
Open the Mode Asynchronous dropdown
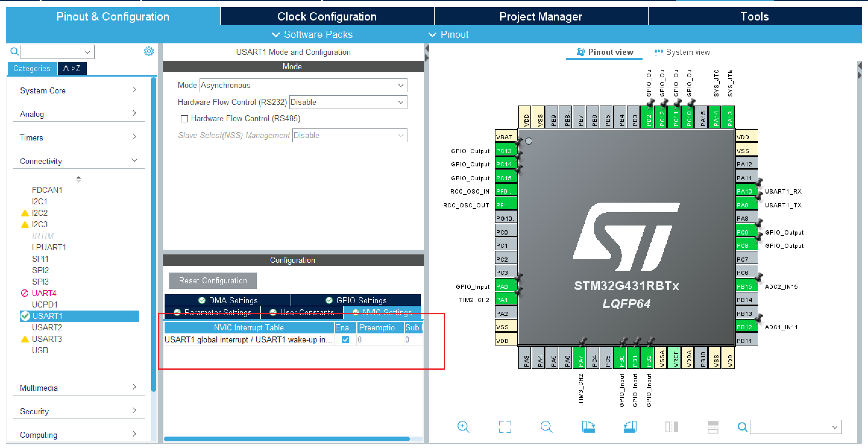pyautogui.click(x=303, y=85)
